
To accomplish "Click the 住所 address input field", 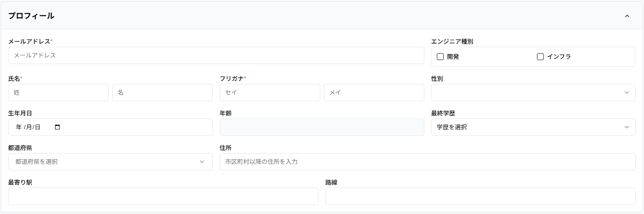I will [x=427, y=162].
